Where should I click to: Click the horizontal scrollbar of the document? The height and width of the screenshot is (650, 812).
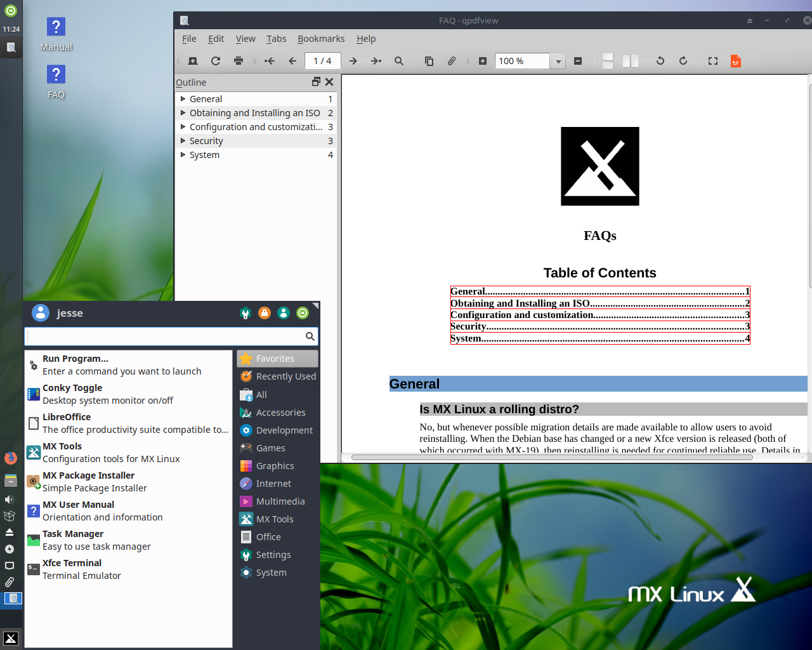tap(552, 457)
